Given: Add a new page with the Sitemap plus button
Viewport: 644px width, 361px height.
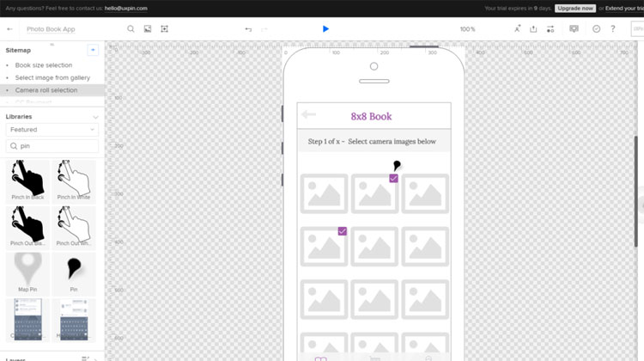Looking at the screenshot, I should (93, 50).
